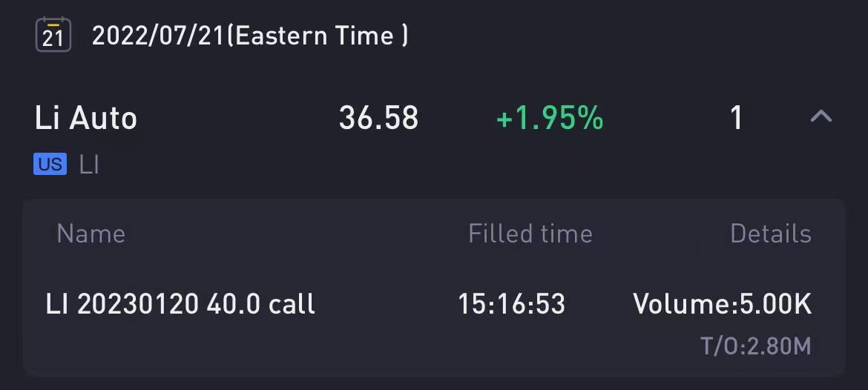The image size is (868, 390).
Task: Tap the +1.95% change percentage
Action: point(550,119)
